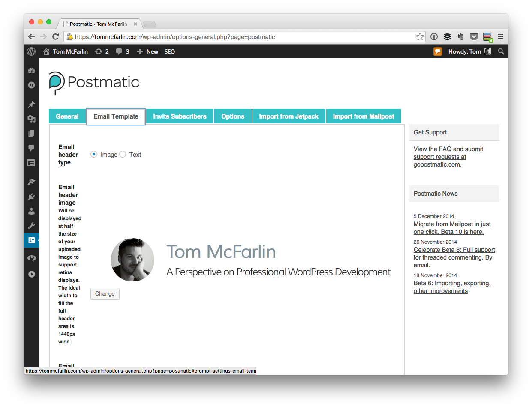Open the WordPress Dashboard from the admin sidebar

coord(31,70)
